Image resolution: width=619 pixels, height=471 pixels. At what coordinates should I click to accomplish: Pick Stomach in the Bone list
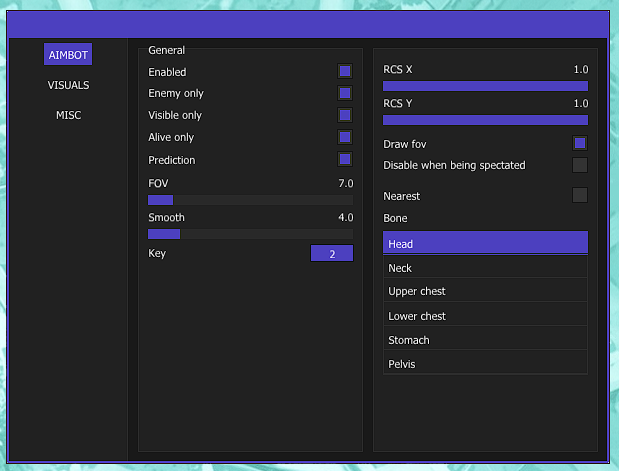point(485,340)
